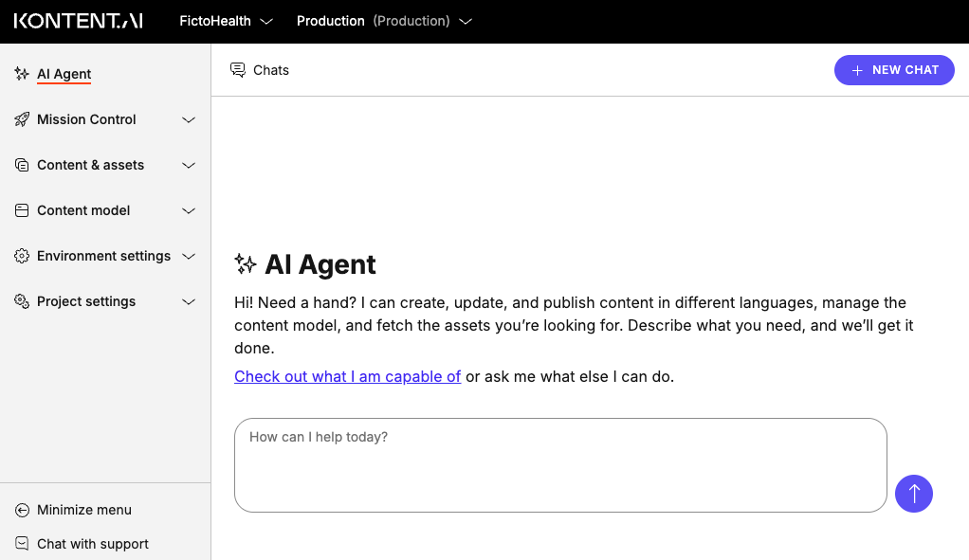
Task: Click the Kontent.ai logo
Action: pos(78,21)
